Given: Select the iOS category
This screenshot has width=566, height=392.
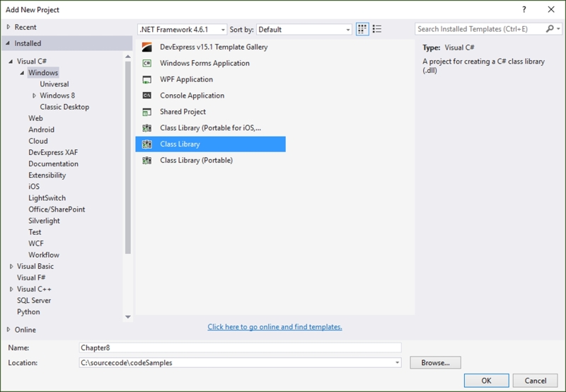Looking at the screenshot, I should tap(34, 187).
